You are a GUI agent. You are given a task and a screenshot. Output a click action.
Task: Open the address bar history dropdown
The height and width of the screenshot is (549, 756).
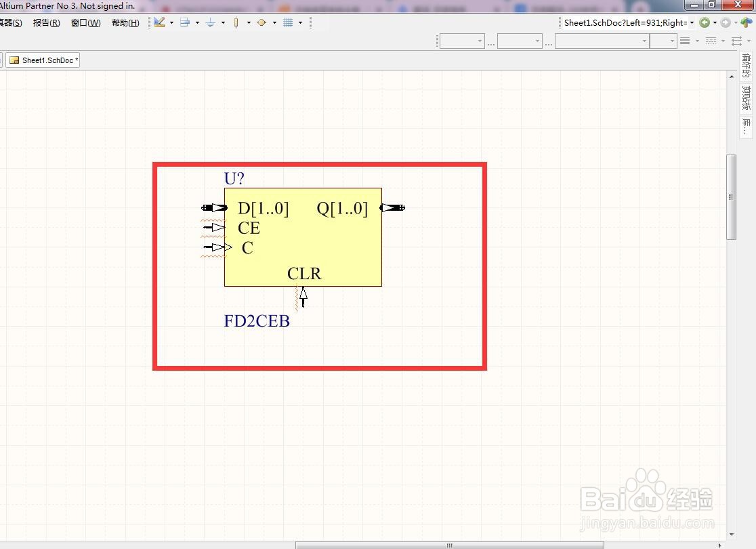tap(692, 22)
